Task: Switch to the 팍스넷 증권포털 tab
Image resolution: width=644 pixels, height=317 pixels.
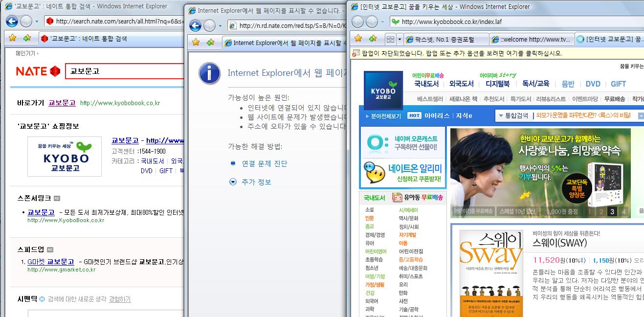Action: (x=446, y=39)
